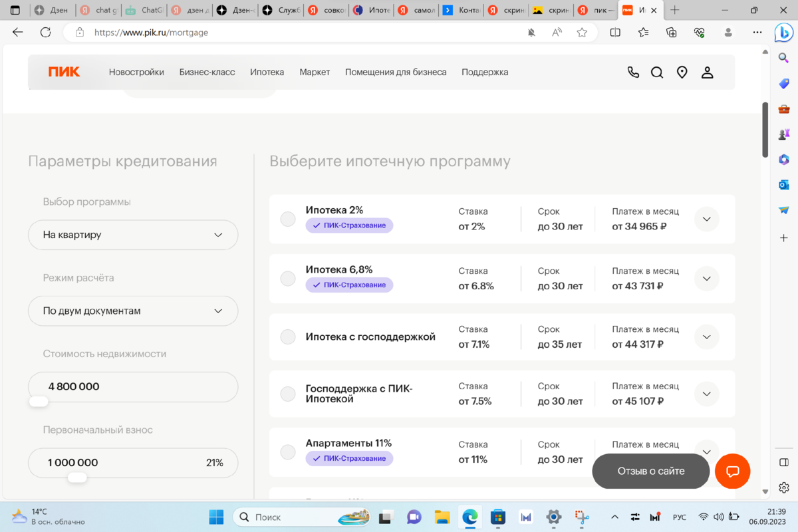Viewport: 798px width, 532px height.
Task: Click the orange chat bubble button
Action: [732, 471]
